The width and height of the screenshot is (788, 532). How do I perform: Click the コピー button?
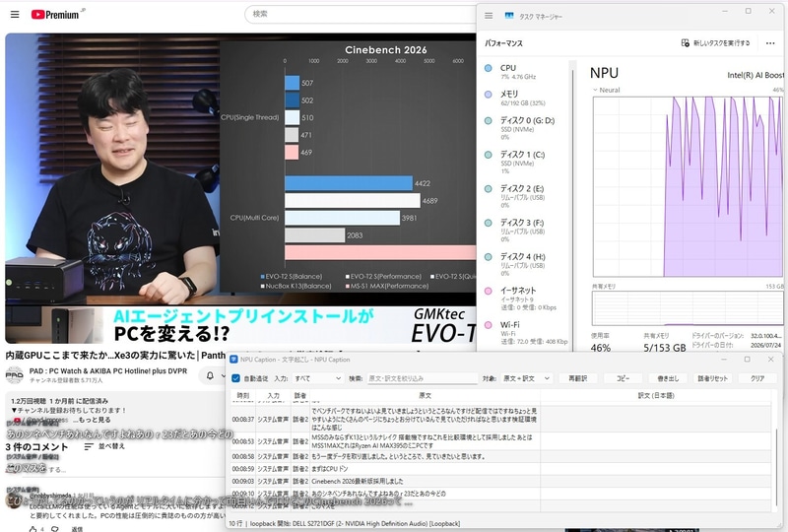pos(623,378)
